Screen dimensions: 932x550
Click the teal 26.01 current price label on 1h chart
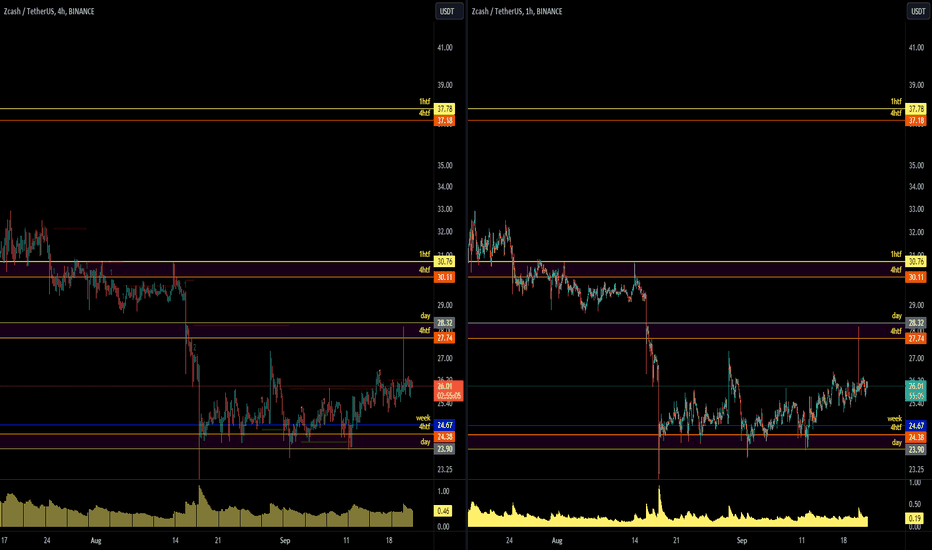tap(916, 391)
